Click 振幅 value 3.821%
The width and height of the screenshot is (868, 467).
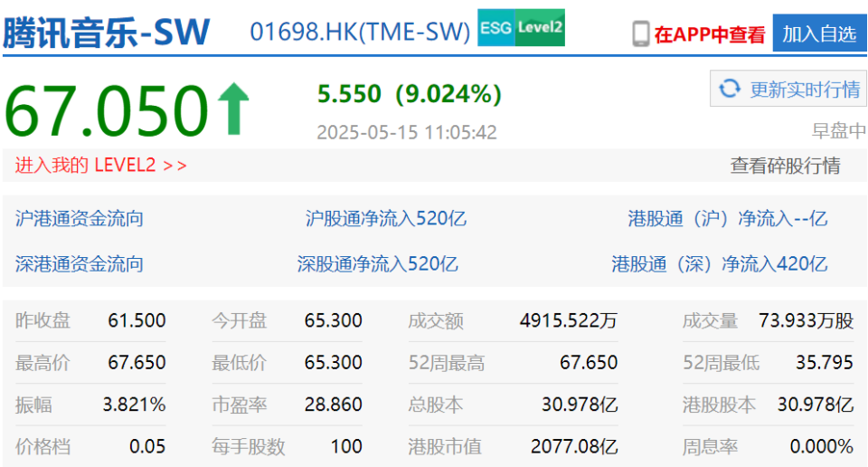point(135,405)
